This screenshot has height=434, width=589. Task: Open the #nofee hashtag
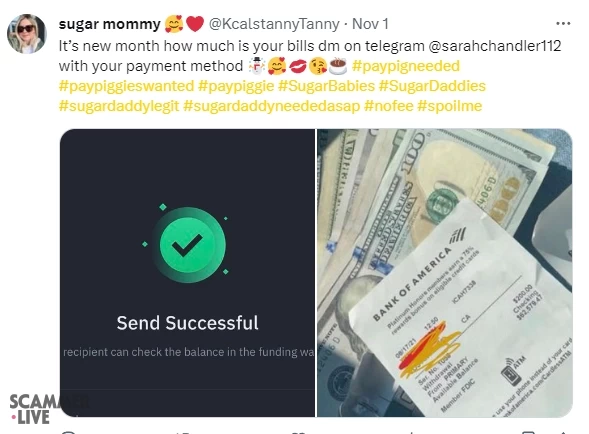pos(389,106)
